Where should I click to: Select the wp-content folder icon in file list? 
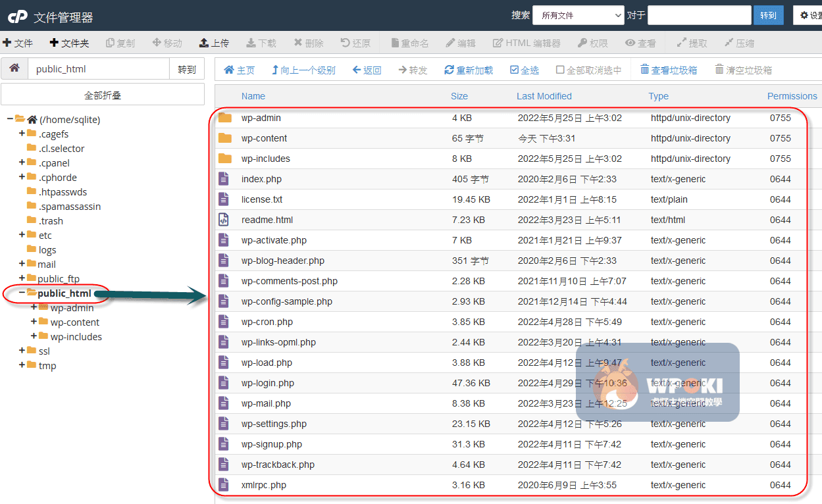225,138
